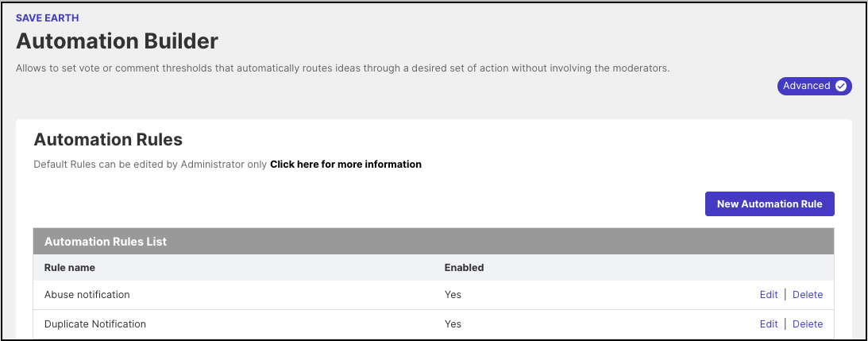Click the checkmark icon in the Advanced badge
Screen dimensions: 868x341
click(x=841, y=86)
